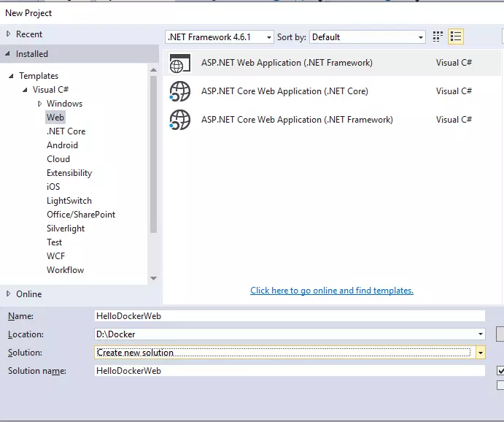
Task: Click the Name field containing HelloDockerWeb
Action: point(290,316)
